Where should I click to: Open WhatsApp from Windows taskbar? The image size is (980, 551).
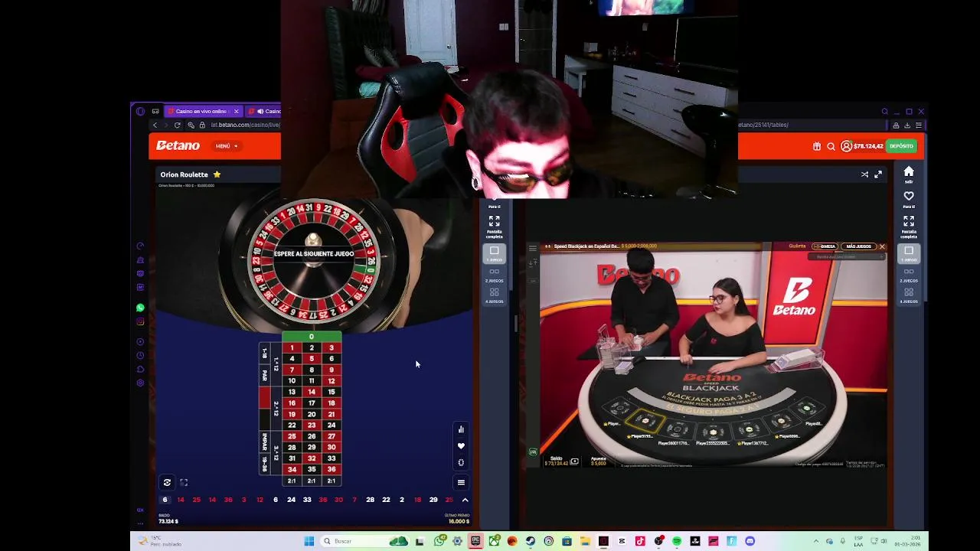[x=439, y=541]
